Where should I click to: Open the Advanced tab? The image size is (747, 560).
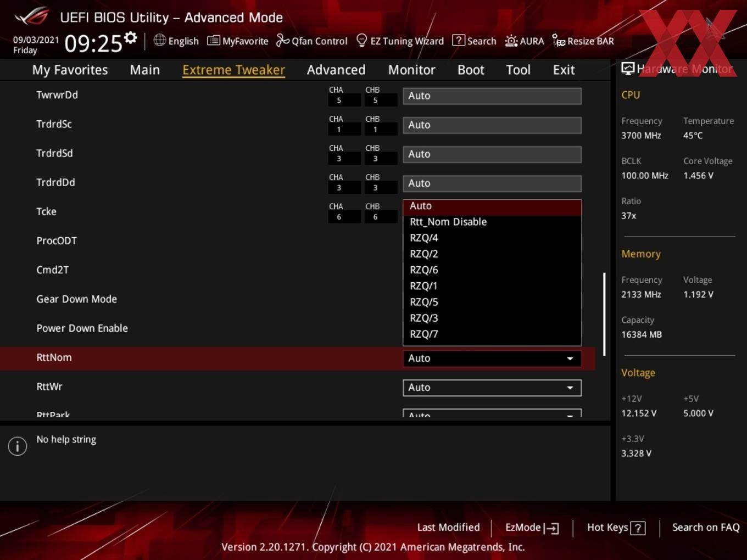tap(336, 70)
